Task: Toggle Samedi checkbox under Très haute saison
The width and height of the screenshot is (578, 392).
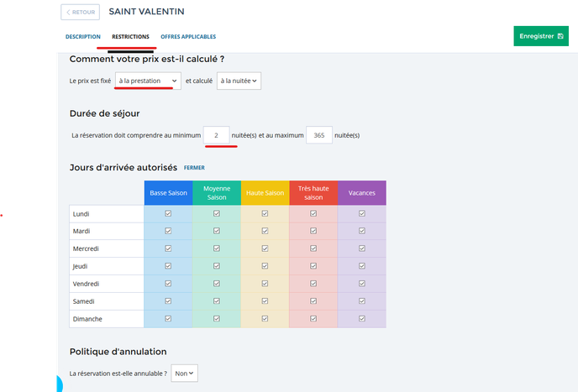Action: [x=313, y=301]
